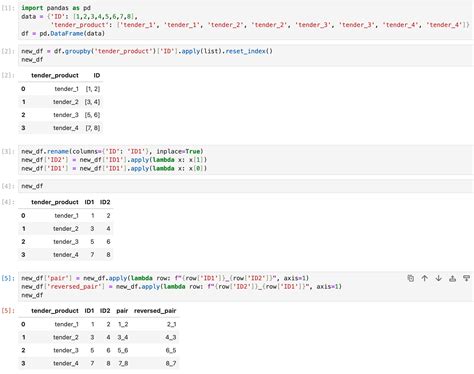Focus the code cell importing pandas
Screen dimensions: 474x374
(246, 20)
